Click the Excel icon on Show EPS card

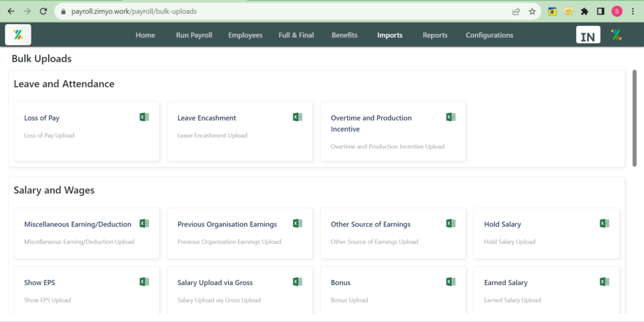(x=144, y=282)
